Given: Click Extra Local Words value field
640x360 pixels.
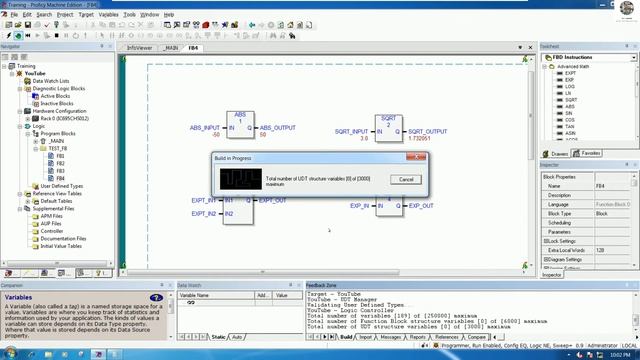Looking at the screenshot, I should (612, 250).
